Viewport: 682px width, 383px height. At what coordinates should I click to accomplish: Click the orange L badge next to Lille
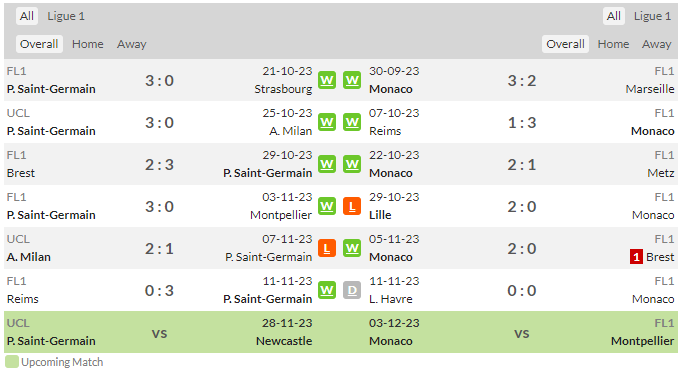click(x=352, y=206)
